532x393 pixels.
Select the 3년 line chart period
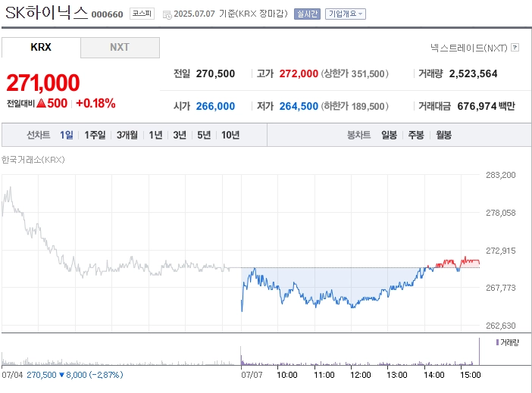[180, 135]
